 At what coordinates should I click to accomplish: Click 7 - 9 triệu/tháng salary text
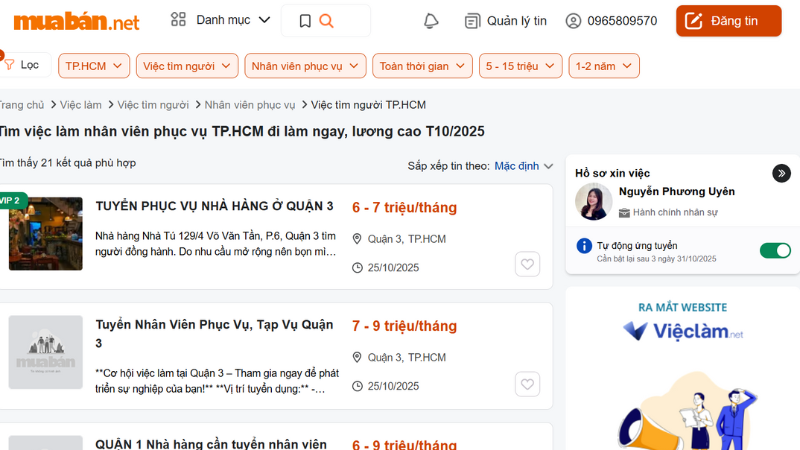(404, 326)
